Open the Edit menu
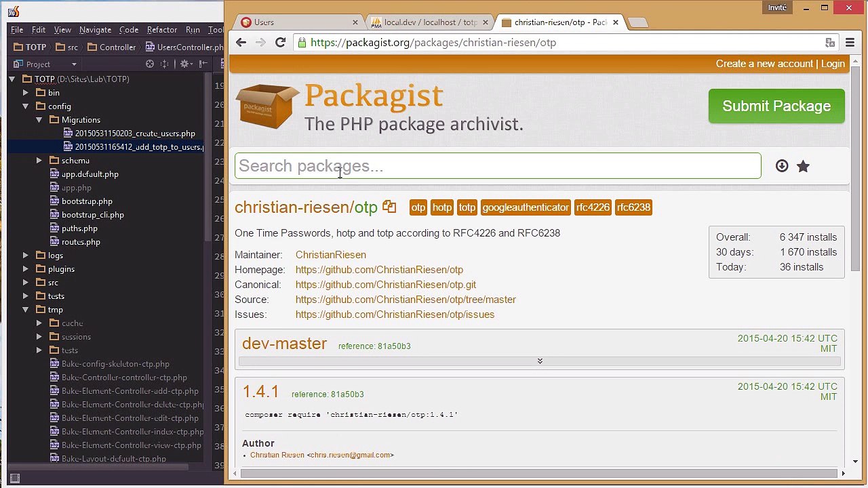868x488 pixels. 39,30
